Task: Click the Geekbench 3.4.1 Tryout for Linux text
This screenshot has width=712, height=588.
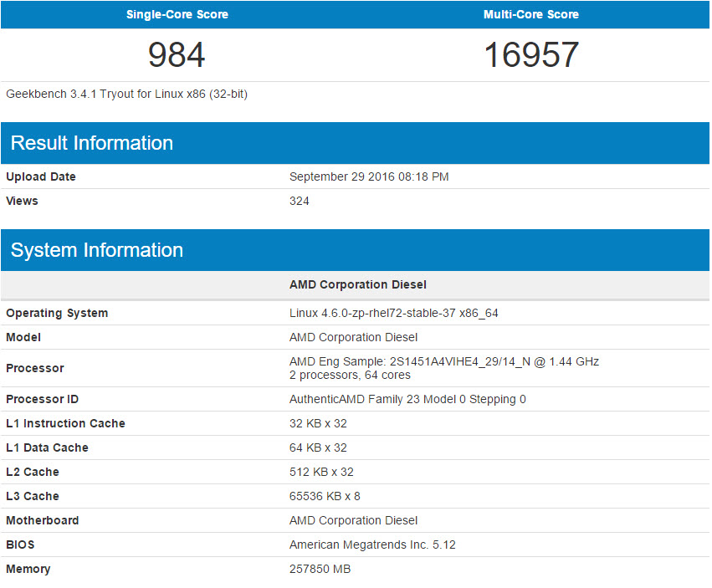Action: [x=126, y=94]
